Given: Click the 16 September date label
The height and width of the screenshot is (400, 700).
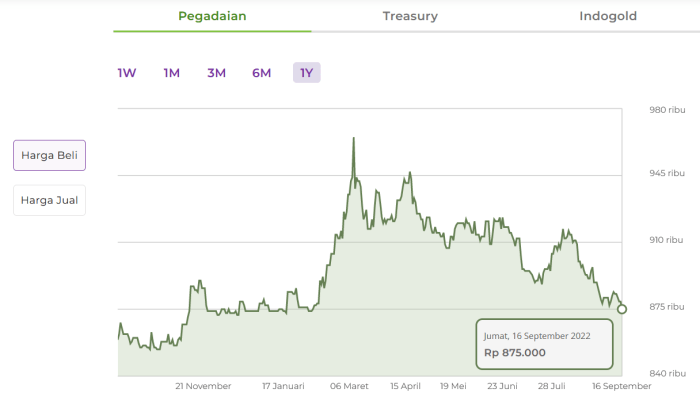Looking at the screenshot, I should (x=621, y=386).
